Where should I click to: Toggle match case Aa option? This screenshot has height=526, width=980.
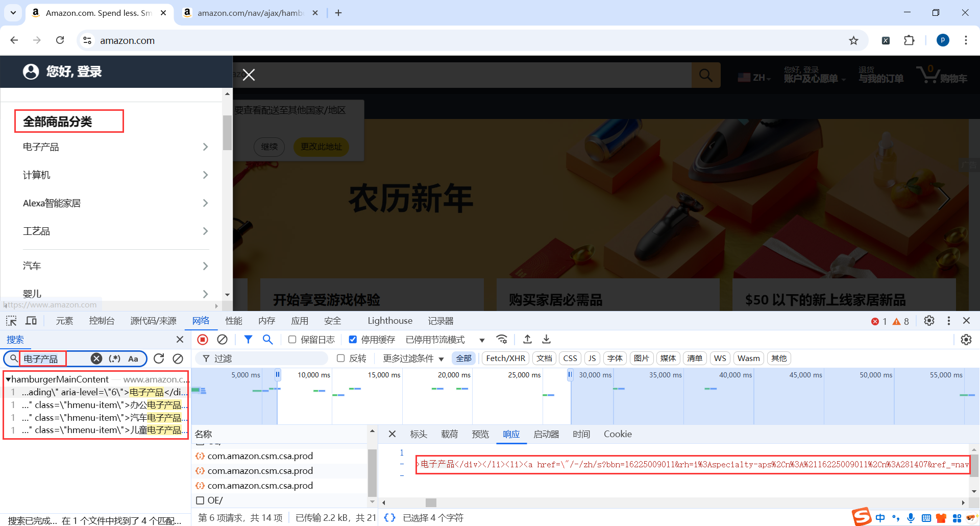pyautogui.click(x=133, y=358)
